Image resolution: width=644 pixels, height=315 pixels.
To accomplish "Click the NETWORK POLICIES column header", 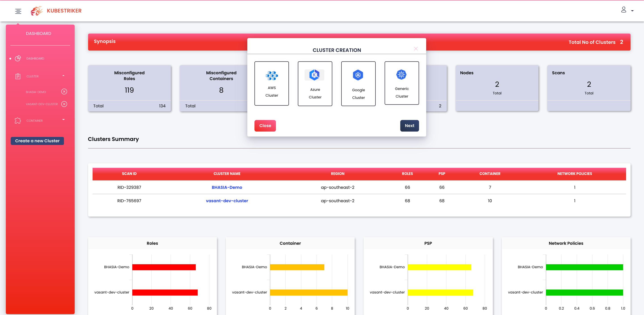I will coord(574,174).
